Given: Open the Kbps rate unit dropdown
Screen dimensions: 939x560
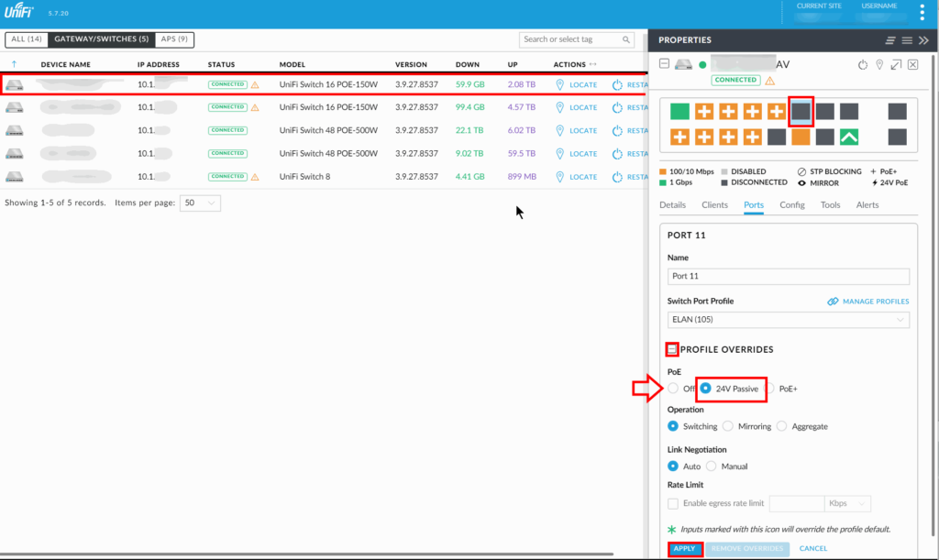Looking at the screenshot, I should click(846, 504).
